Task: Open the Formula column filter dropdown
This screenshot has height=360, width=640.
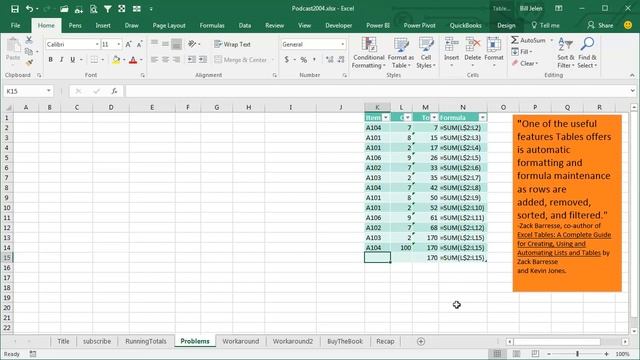Action: pyautogui.click(x=482, y=118)
